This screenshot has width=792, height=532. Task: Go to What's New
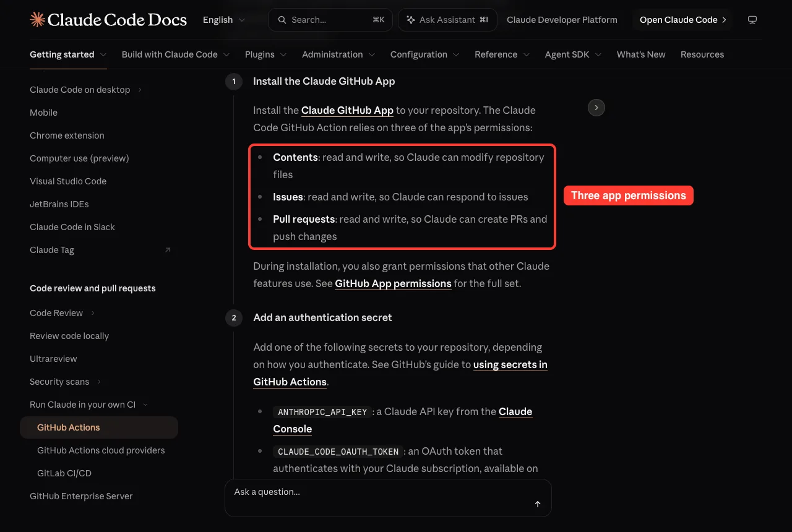[641, 54]
